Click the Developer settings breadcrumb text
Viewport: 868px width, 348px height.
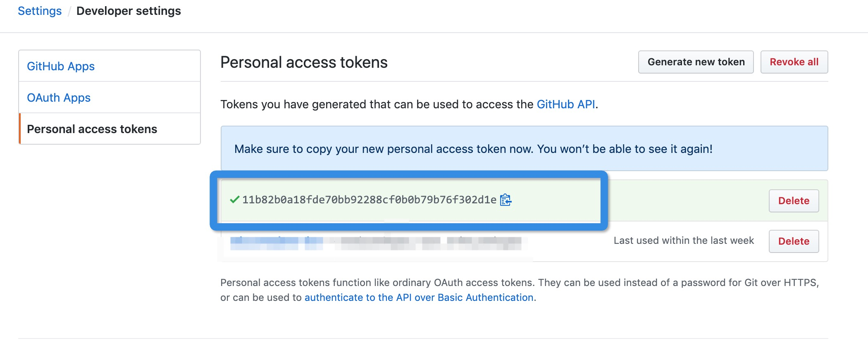click(x=129, y=11)
